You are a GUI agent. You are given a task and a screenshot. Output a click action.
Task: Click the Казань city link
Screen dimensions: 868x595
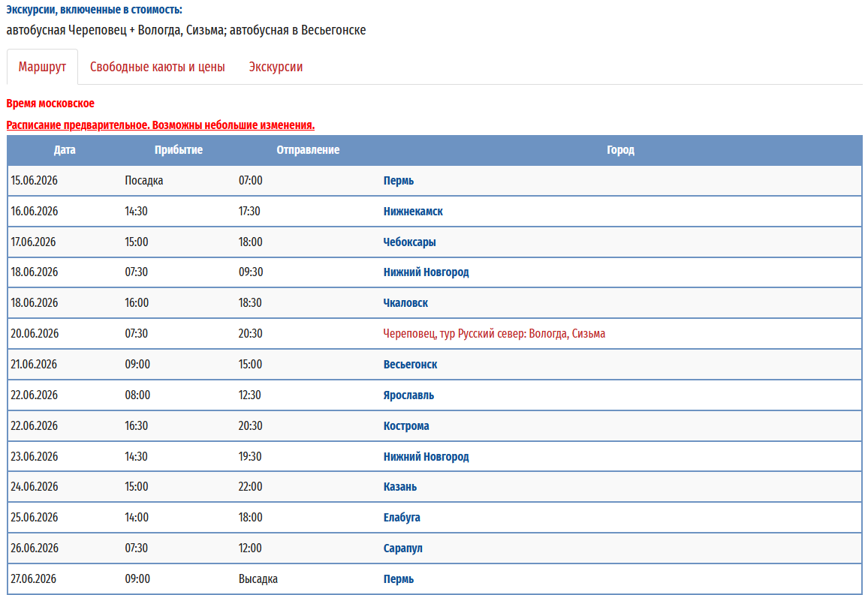coord(399,487)
